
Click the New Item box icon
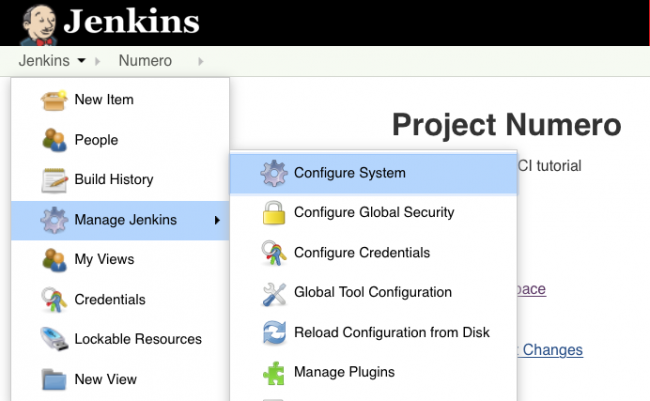coord(54,100)
